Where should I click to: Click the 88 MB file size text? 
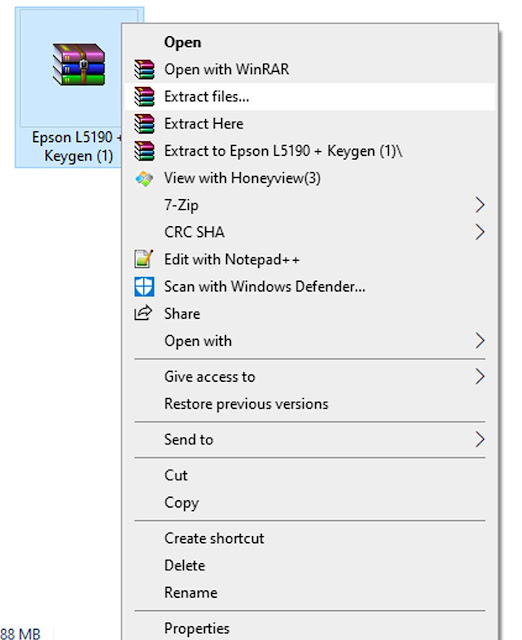[x=20, y=633]
